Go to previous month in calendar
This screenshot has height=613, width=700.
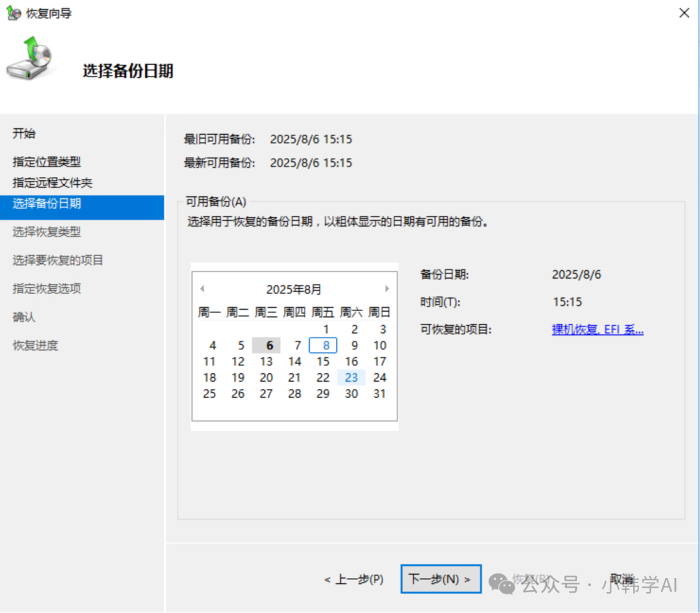[x=202, y=289]
